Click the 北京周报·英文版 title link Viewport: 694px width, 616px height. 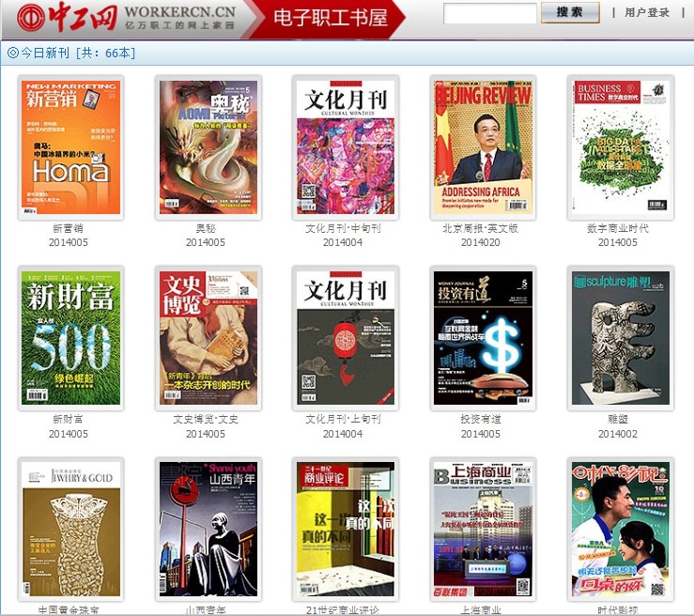pyautogui.click(x=480, y=228)
